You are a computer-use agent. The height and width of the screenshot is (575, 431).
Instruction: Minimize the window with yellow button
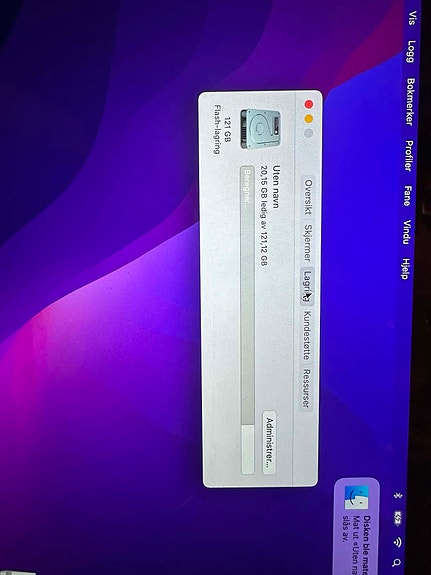(x=309, y=119)
